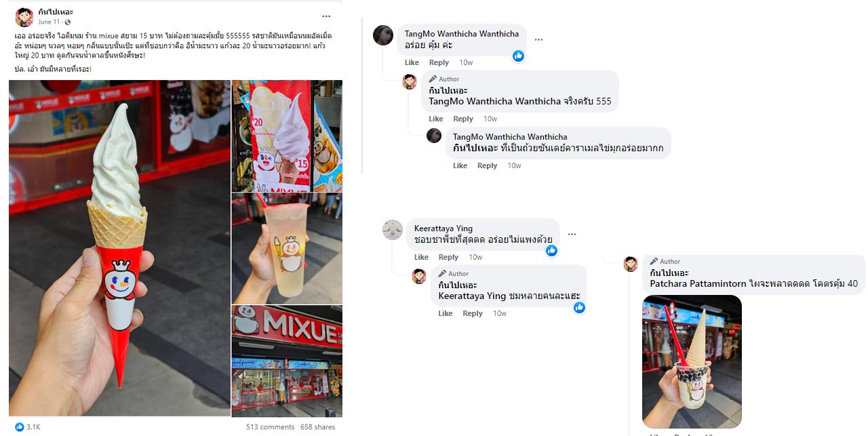868x436 pixels.
Task: Open the lemonade cup photo
Action: 287,248
